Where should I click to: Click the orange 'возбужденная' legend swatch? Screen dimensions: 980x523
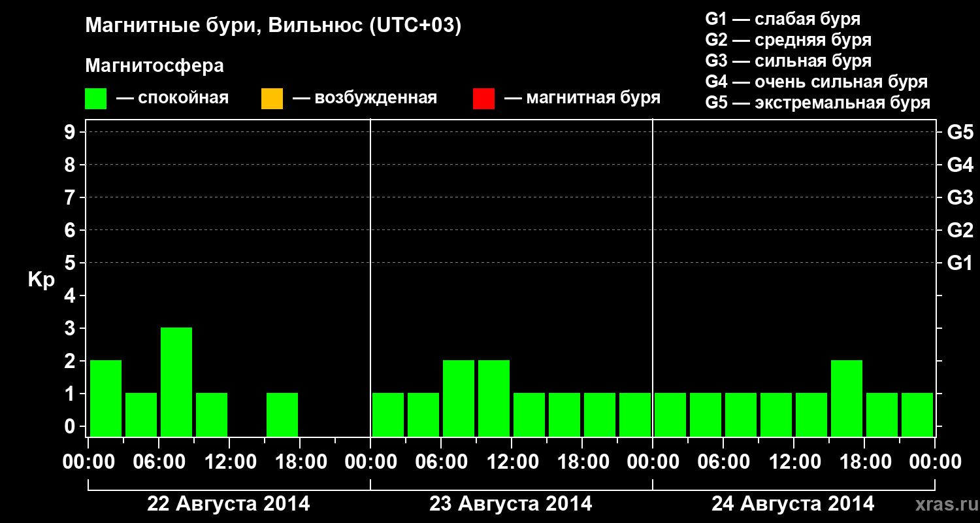click(x=272, y=99)
